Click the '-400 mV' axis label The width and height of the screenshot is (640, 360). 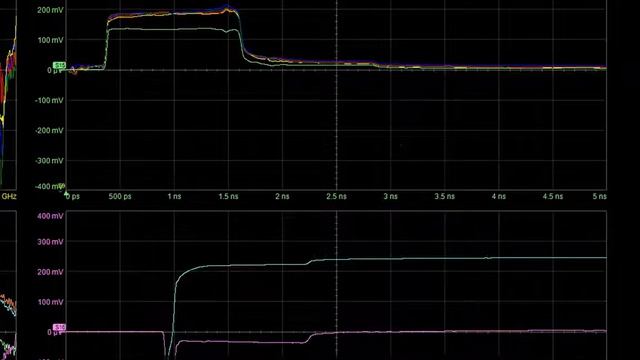click(49, 187)
